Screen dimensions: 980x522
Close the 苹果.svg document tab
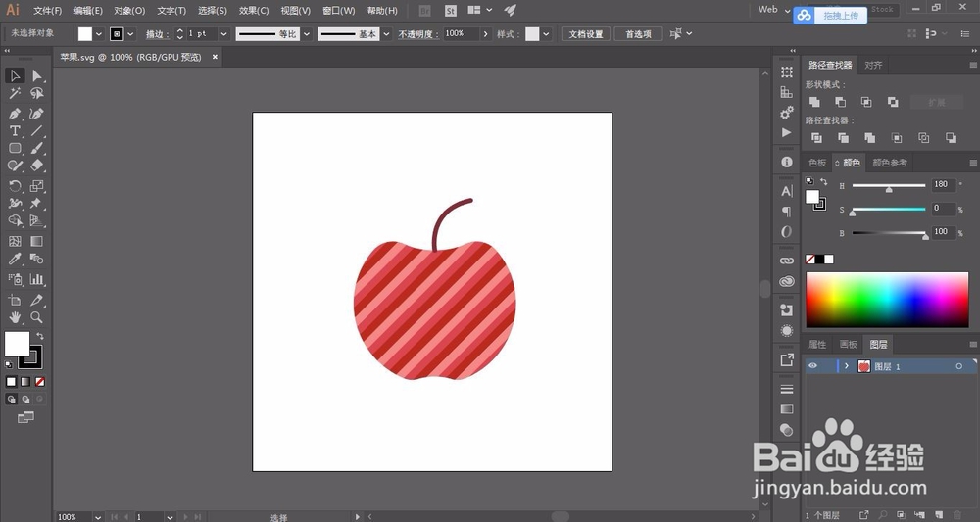click(215, 57)
